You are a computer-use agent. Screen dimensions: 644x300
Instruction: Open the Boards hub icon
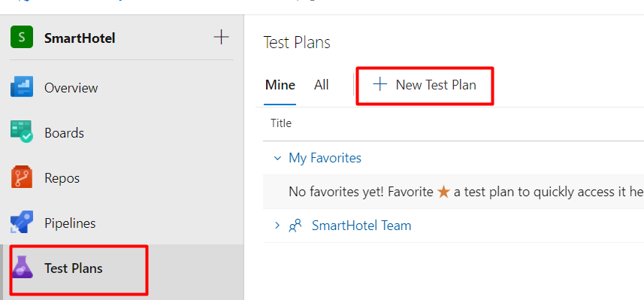click(x=21, y=132)
